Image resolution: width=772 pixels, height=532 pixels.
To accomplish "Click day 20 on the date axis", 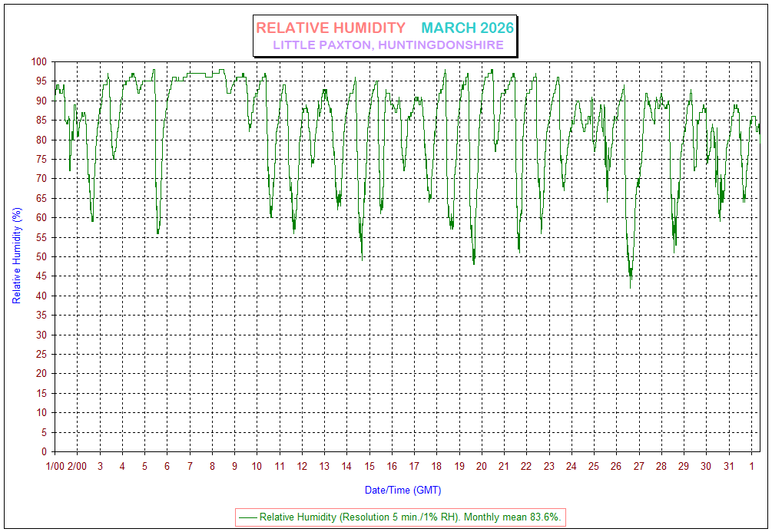I will pos(482,466).
